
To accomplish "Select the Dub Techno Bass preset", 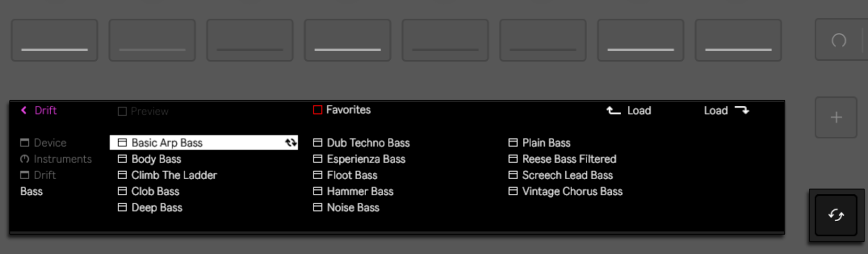I will 368,142.
